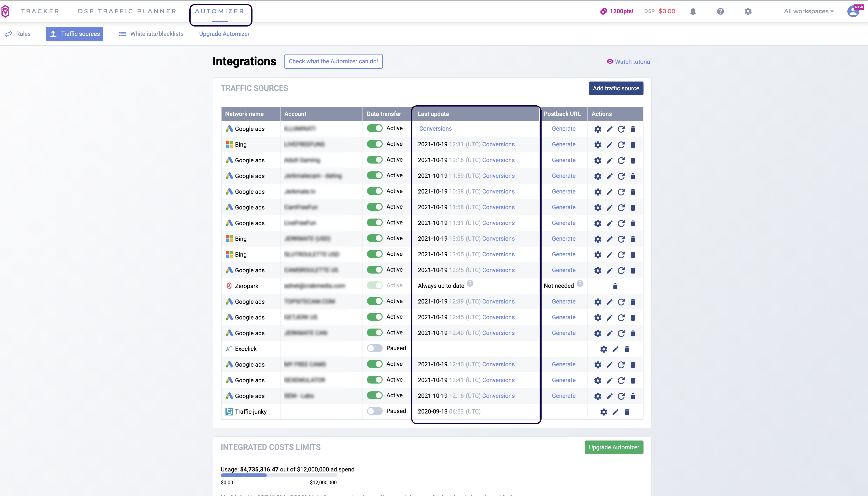Open settings gear for Traffic junky row
Screen dimensions: 868x496
point(603,412)
